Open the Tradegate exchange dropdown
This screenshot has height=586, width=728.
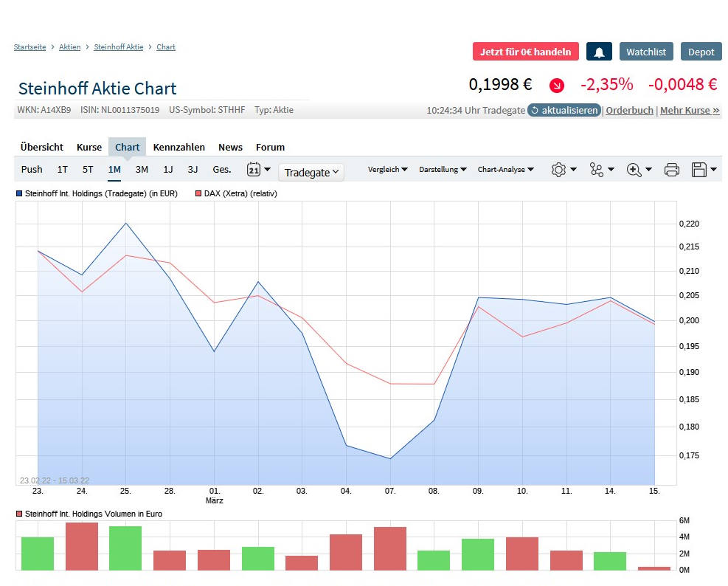(x=311, y=173)
